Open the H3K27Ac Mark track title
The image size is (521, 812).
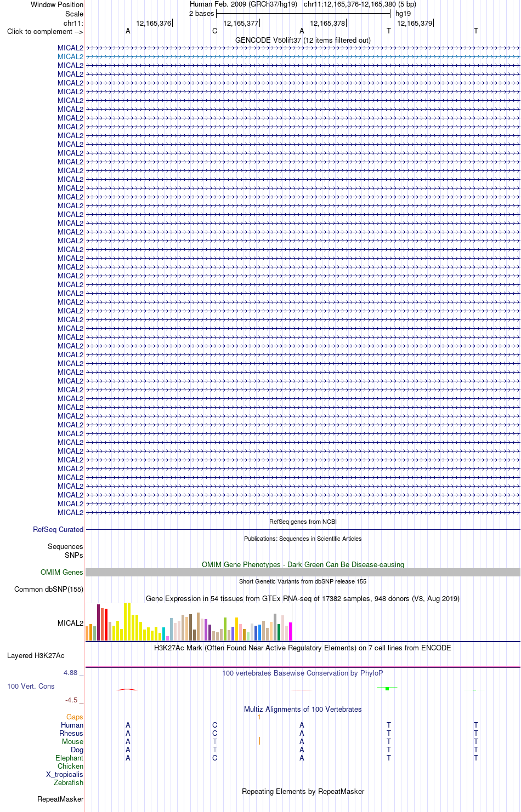click(303, 648)
